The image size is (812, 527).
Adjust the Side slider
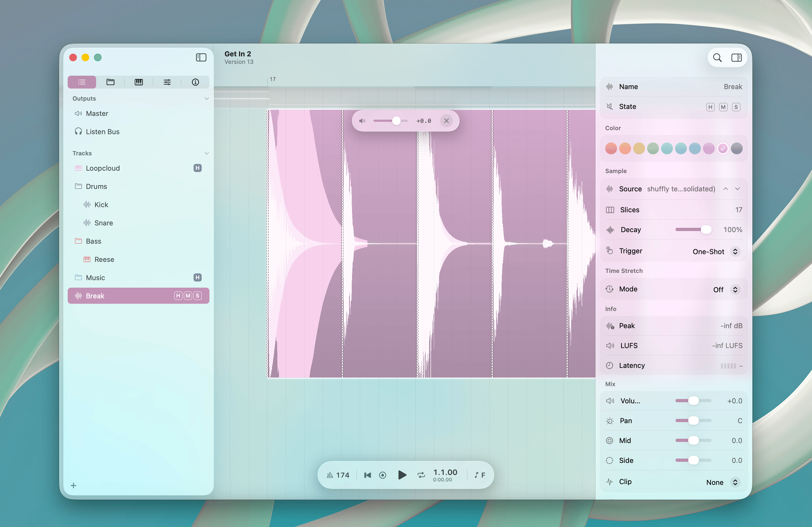coord(693,460)
